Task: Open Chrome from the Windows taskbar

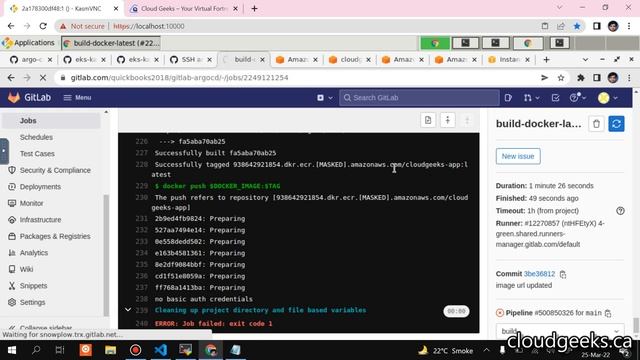Action: coord(211,350)
